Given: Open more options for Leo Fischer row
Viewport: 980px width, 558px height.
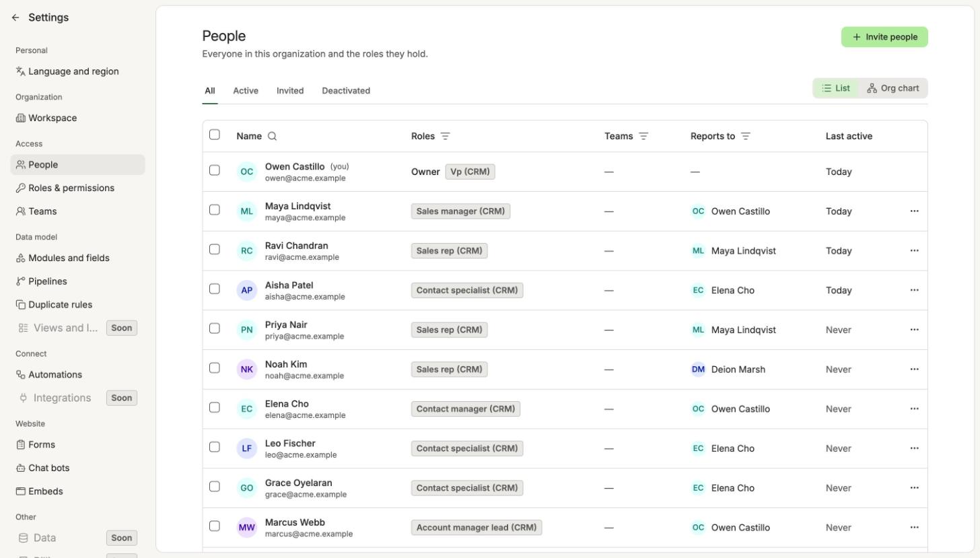Looking at the screenshot, I should coord(914,448).
